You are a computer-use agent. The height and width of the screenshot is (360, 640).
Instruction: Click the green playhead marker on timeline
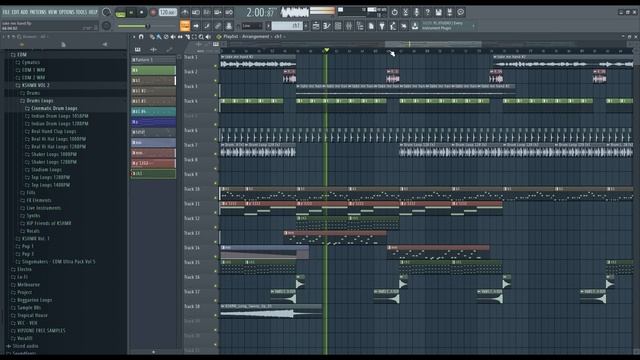point(326,50)
